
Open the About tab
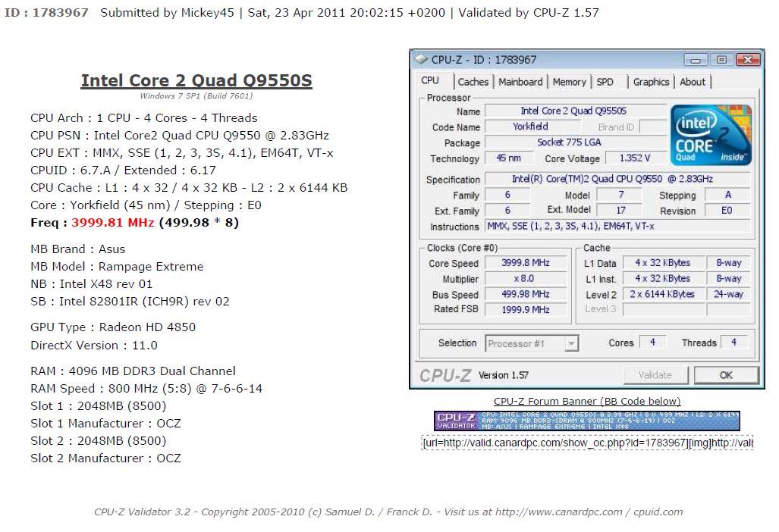[693, 82]
